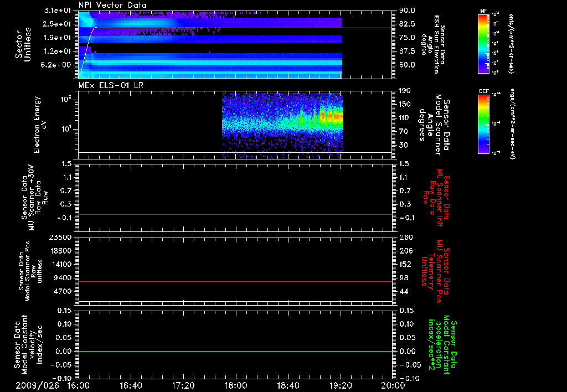Click the red MU Scanner Pos telemetry line
Screen dimensions: 567x392
pyautogui.click(x=235, y=281)
